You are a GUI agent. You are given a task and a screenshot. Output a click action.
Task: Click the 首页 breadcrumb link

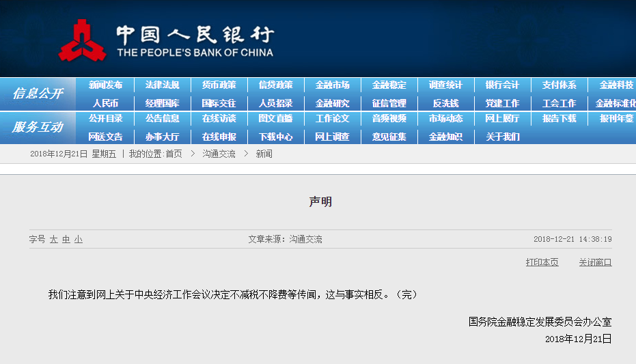(x=174, y=154)
